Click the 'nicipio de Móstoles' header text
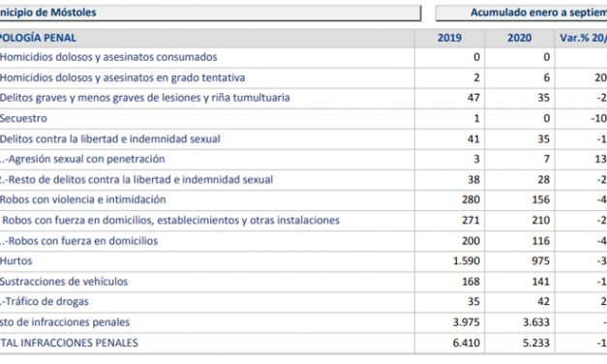The image size is (607, 364). (x=48, y=13)
